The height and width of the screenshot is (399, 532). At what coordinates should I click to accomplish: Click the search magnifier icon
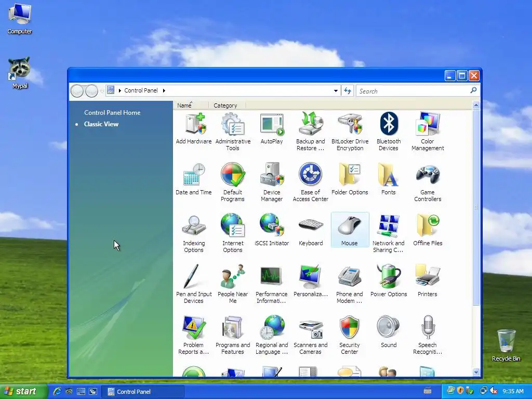point(473,90)
